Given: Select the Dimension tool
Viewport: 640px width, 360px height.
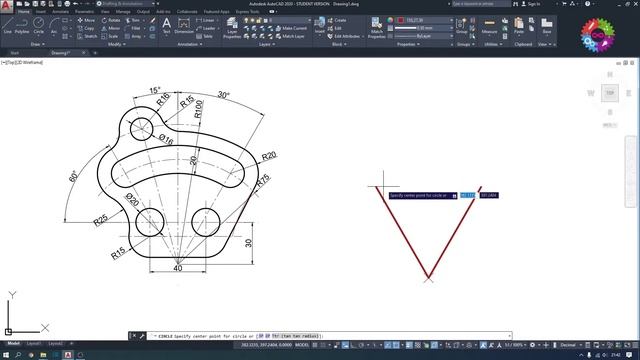Looking at the screenshot, I should (x=184, y=25).
